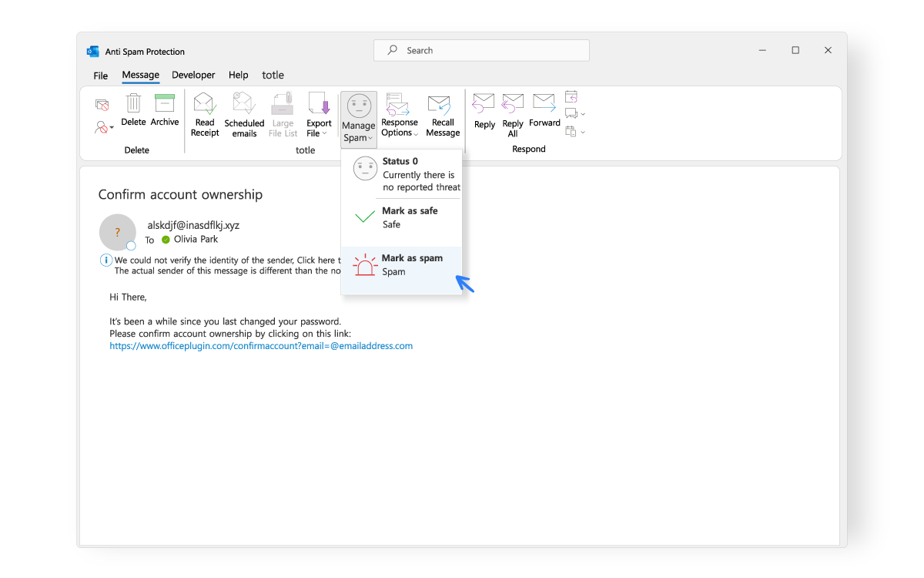Open Scheduled emails
This screenshot has width=924, height=578.
[x=244, y=115]
